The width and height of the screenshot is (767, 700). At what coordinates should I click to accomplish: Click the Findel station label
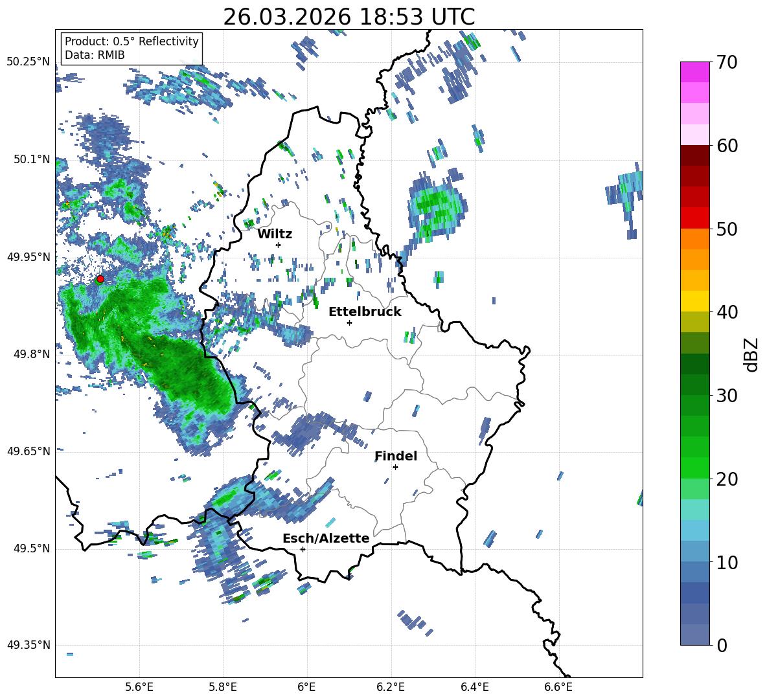pyautogui.click(x=396, y=456)
